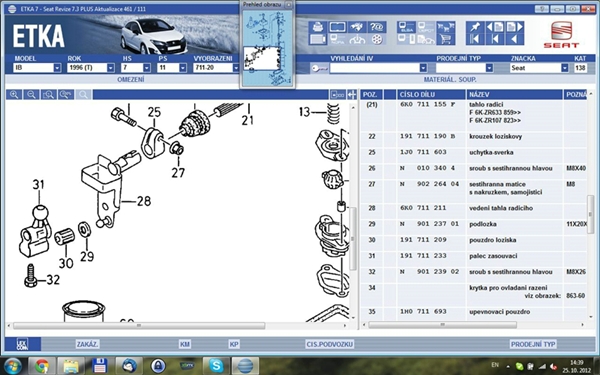Go to the next illustration page arrow
This screenshot has width=600, height=375.
[515, 27]
